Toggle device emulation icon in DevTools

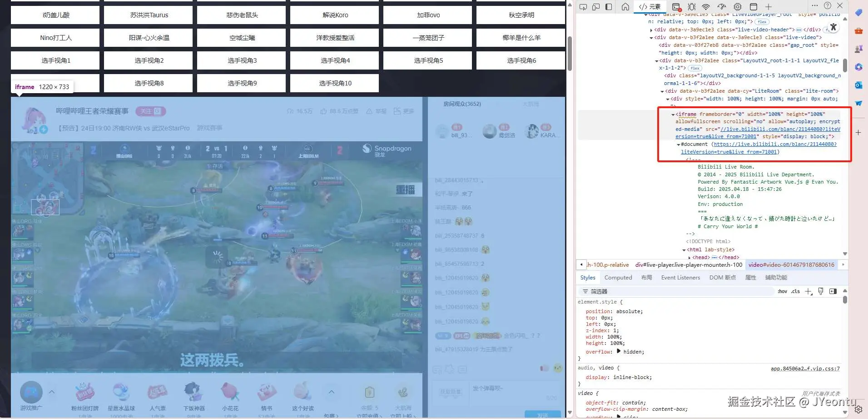[x=596, y=7]
